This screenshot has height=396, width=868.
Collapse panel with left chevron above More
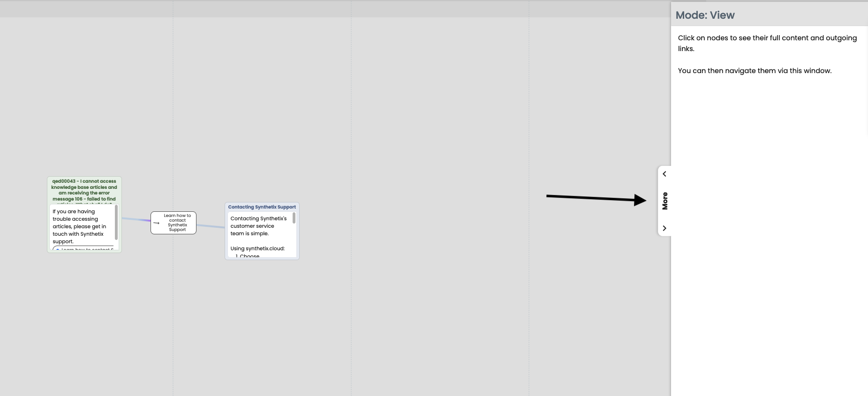point(664,174)
